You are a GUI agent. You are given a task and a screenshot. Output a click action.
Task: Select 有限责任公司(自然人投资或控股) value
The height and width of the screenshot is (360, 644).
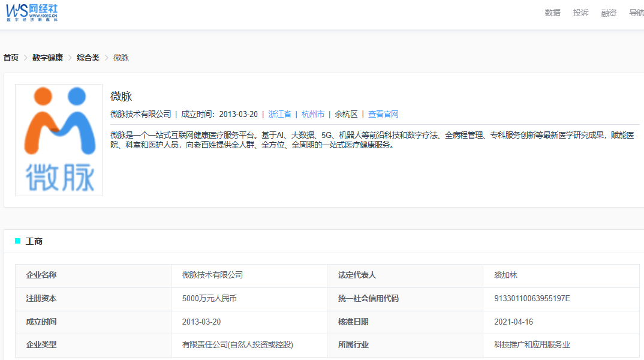point(237,345)
